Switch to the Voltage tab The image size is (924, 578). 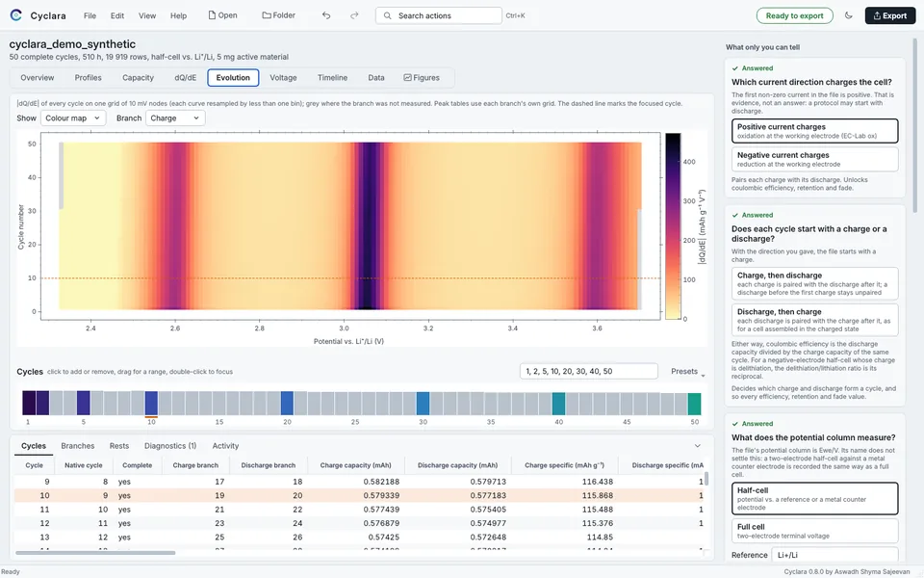click(283, 78)
